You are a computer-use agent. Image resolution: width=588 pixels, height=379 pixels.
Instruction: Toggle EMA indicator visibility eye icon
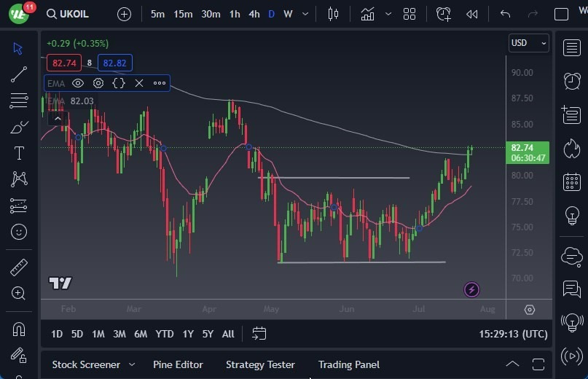(x=78, y=83)
